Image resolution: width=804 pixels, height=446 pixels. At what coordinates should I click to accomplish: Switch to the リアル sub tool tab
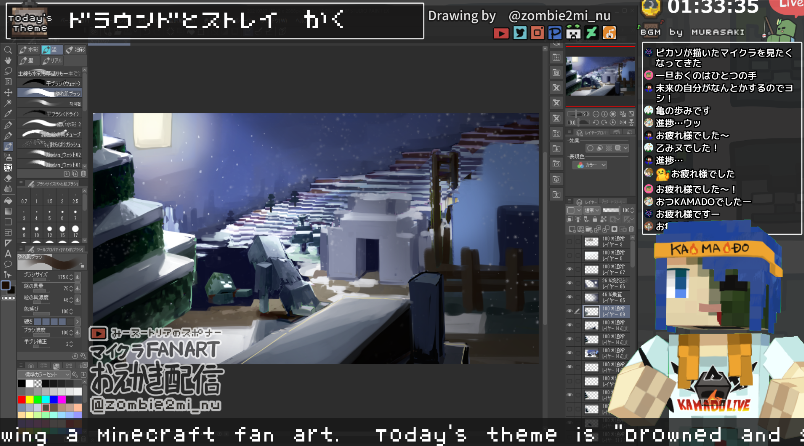[52, 60]
